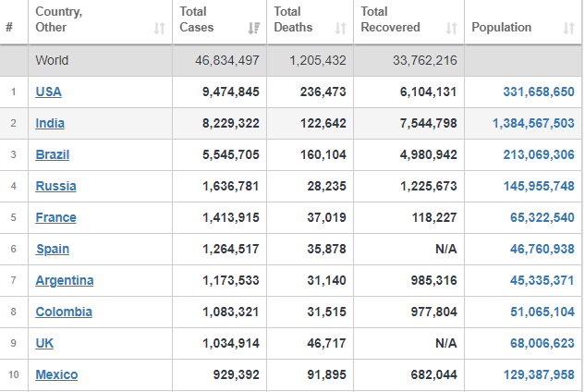Viewport: 585px width, 392px height.
Task: Select Mexico total cases 929,392
Action: [237, 374]
